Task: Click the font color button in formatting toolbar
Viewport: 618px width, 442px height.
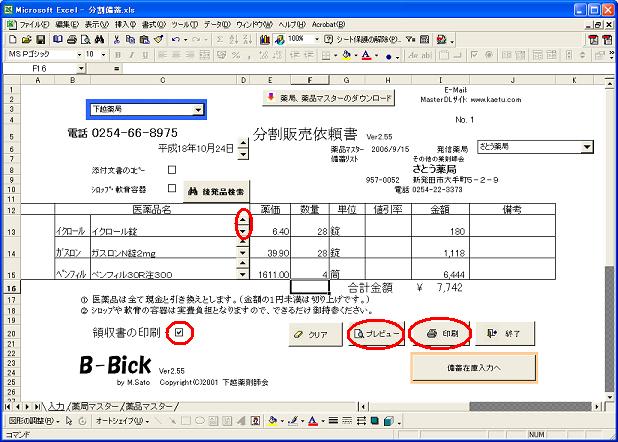Action: click(x=366, y=54)
